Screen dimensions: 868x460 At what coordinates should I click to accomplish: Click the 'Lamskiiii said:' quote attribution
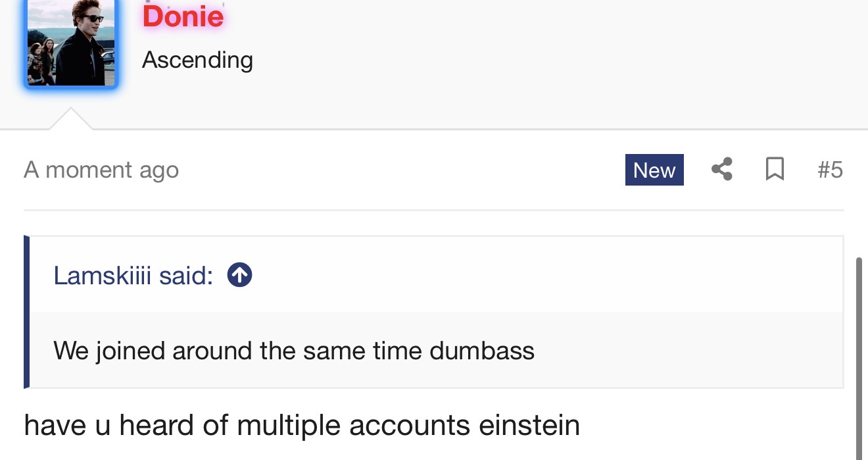pos(133,275)
